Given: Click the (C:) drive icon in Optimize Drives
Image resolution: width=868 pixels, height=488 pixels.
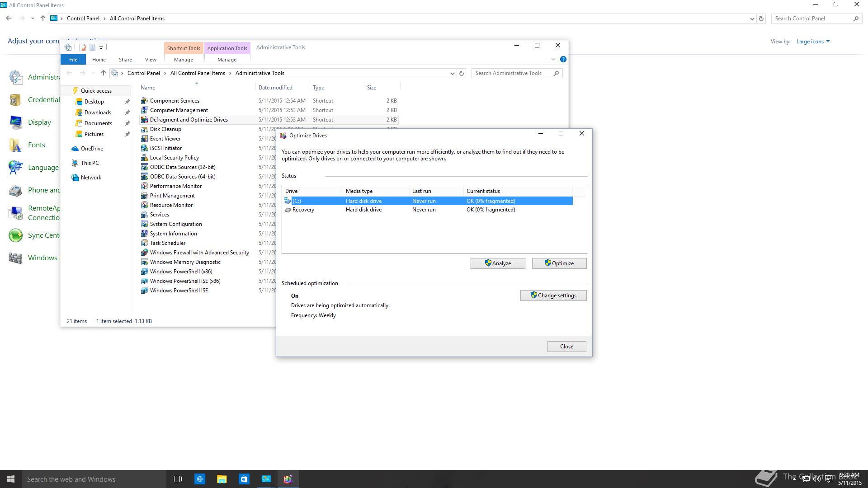Looking at the screenshot, I should tap(288, 201).
